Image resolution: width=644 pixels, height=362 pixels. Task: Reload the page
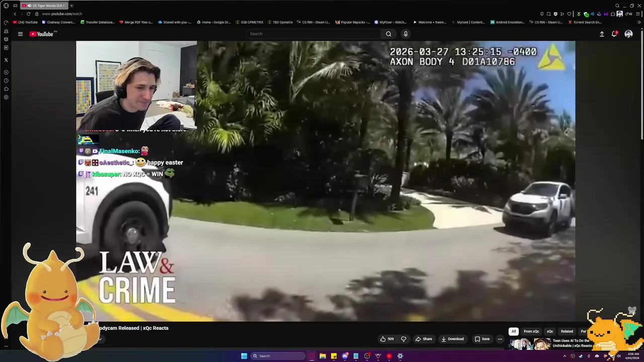point(28,14)
